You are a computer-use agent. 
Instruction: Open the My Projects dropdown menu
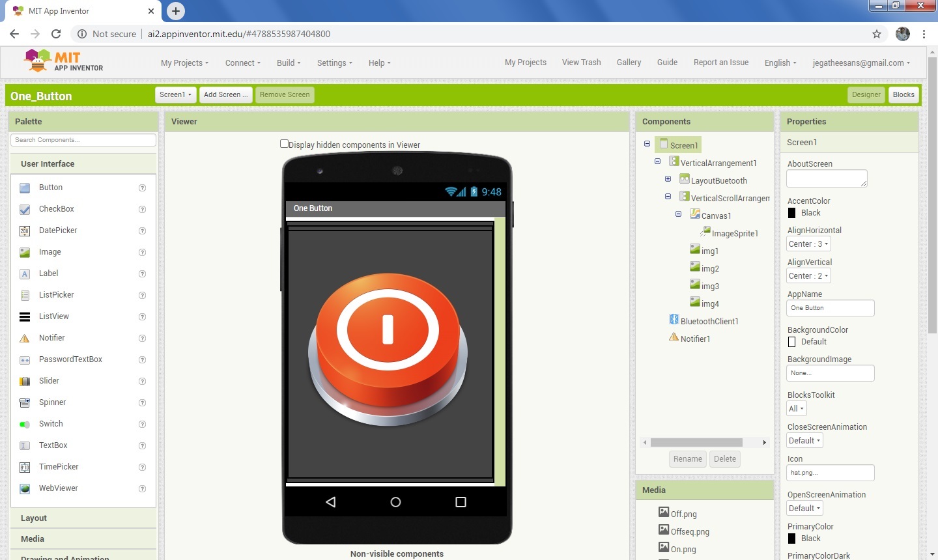coord(185,63)
